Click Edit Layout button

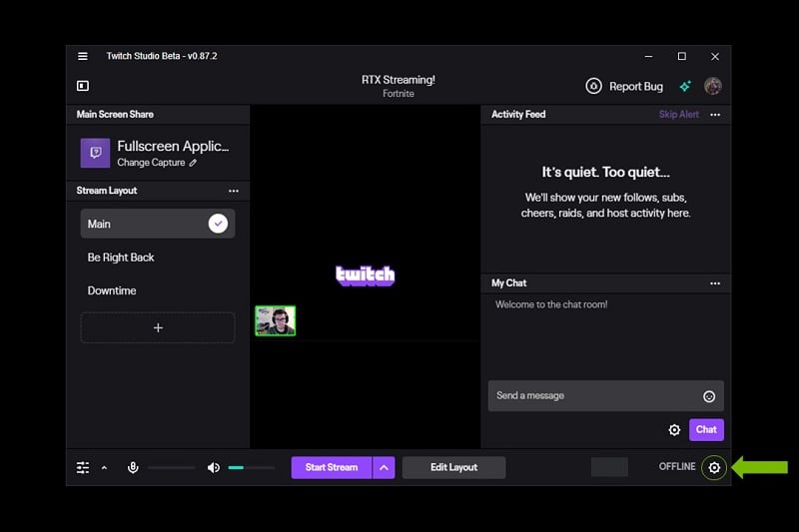click(x=454, y=467)
